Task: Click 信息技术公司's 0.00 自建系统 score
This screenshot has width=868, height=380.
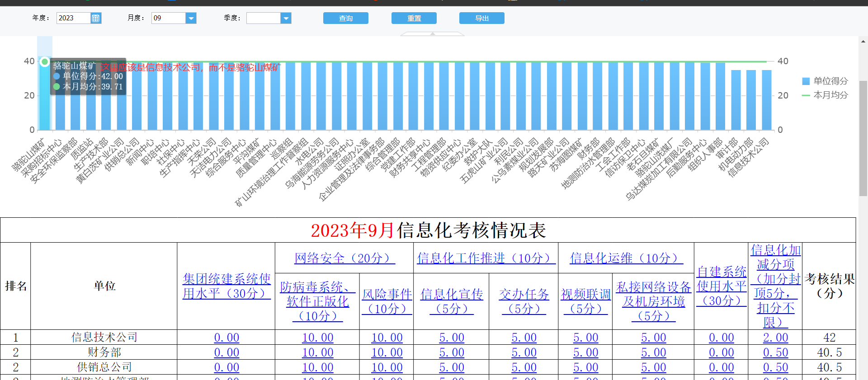Action: pos(722,338)
